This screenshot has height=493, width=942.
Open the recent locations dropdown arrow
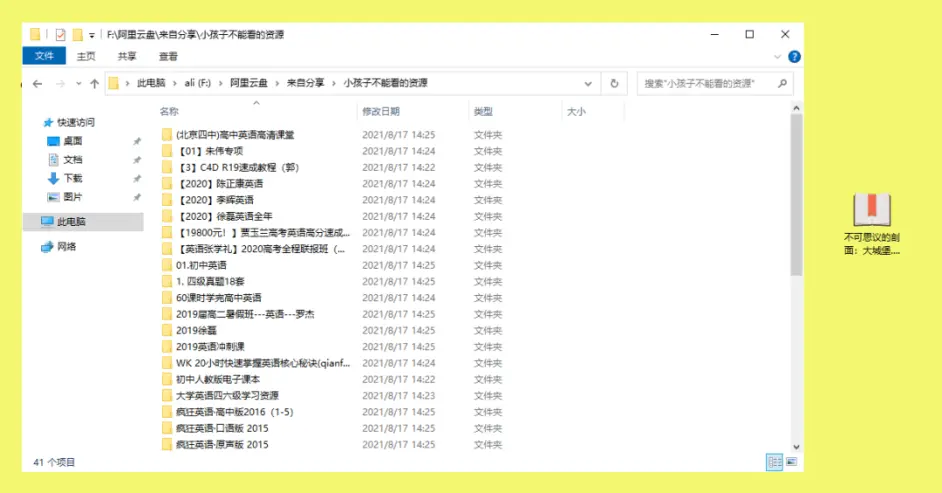(x=79, y=83)
